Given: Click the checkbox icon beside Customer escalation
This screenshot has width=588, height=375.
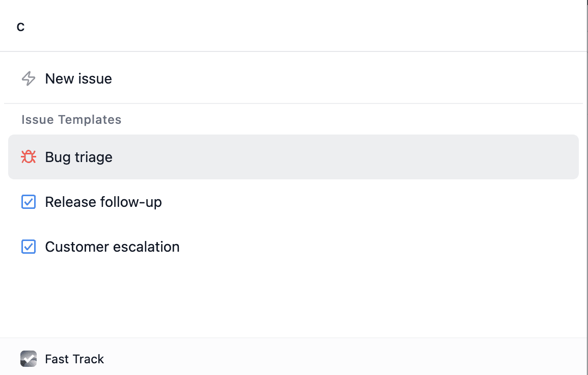Looking at the screenshot, I should [x=28, y=247].
